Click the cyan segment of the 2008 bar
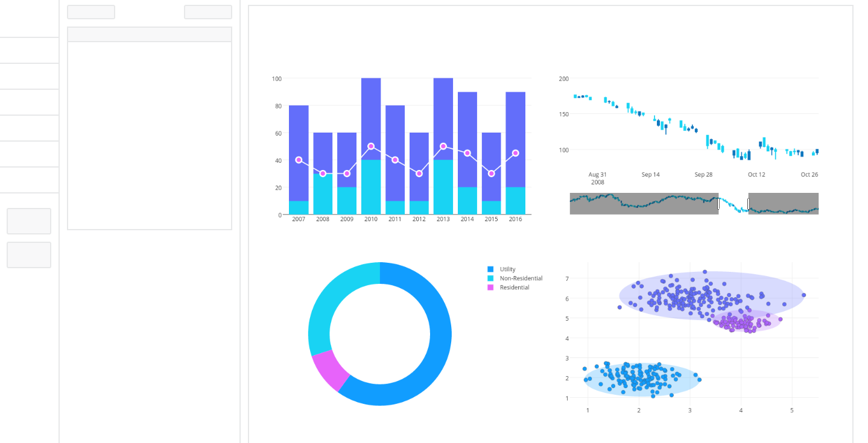868x443 pixels. point(322,193)
